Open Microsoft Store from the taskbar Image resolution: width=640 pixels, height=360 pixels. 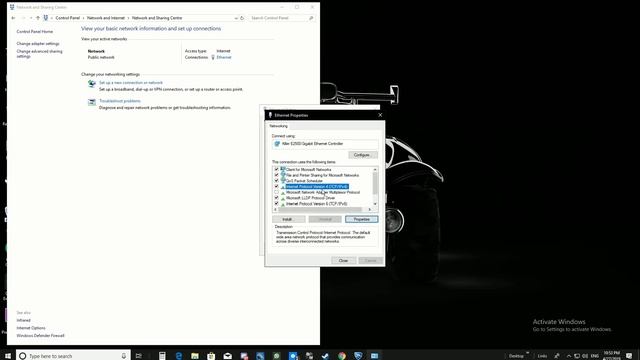211,356
